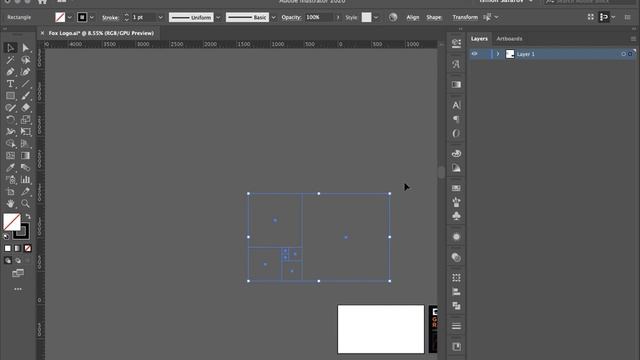Open the Paragraph panel icon in dock
This screenshot has width=640, height=360.
456,119
